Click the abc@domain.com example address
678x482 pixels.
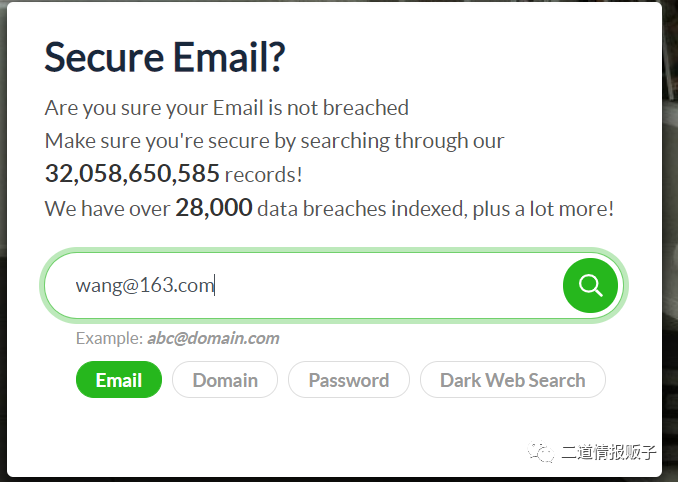point(213,338)
